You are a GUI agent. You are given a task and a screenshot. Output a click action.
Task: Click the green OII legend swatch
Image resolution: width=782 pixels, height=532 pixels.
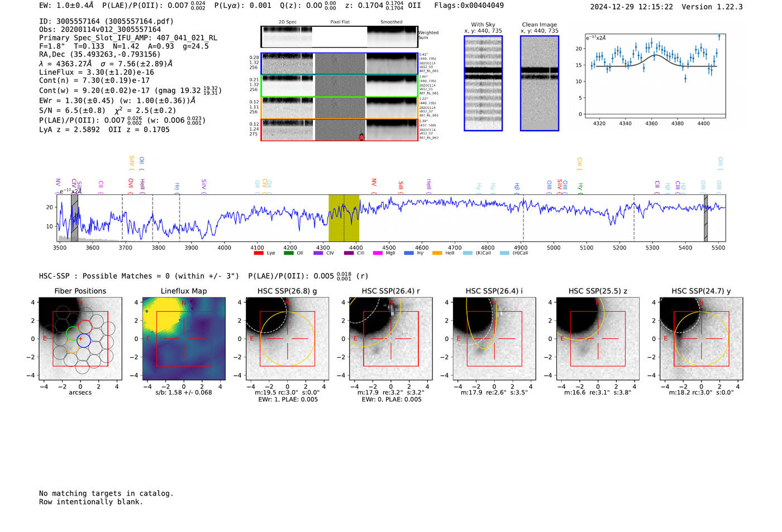(289, 253)
